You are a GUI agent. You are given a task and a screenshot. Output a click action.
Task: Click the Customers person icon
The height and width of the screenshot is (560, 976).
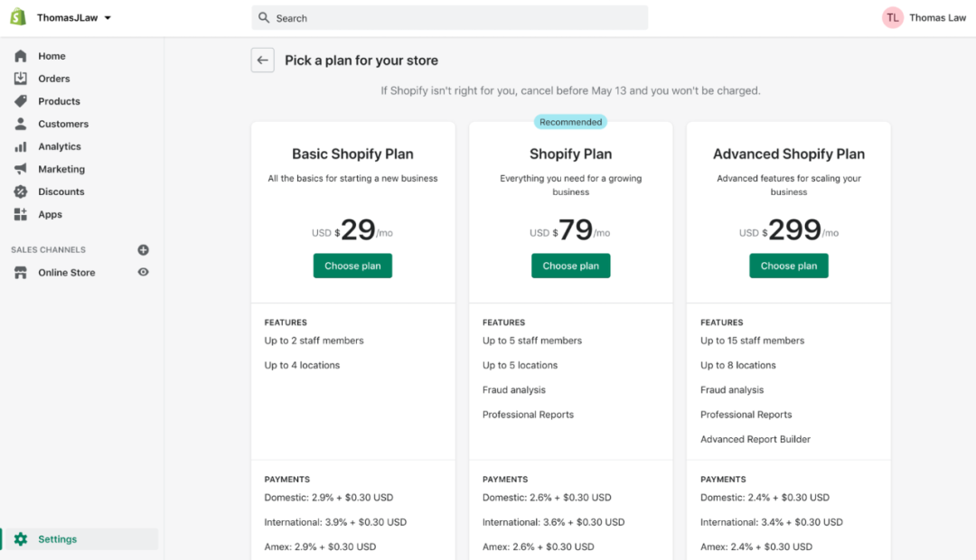(x=21, y=124)
